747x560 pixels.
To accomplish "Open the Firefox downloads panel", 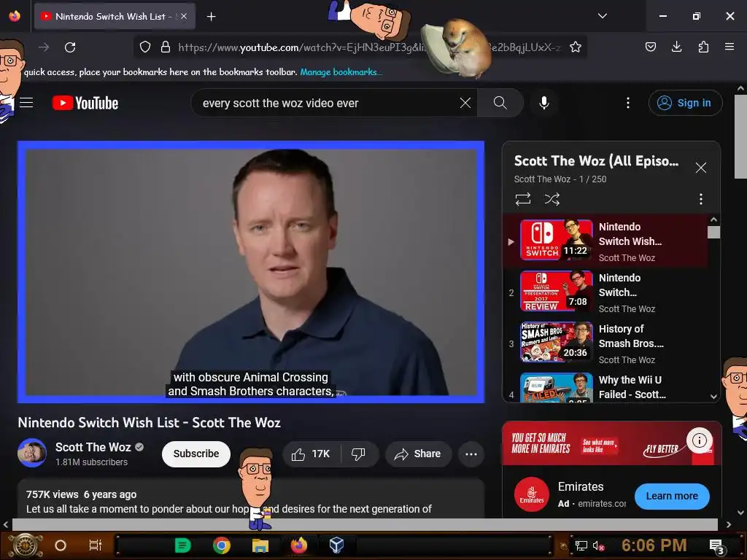I will (x=676, y=47).
